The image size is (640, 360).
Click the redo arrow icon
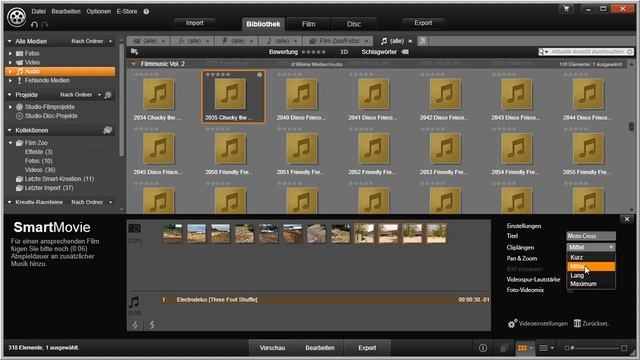pos(44,24)
